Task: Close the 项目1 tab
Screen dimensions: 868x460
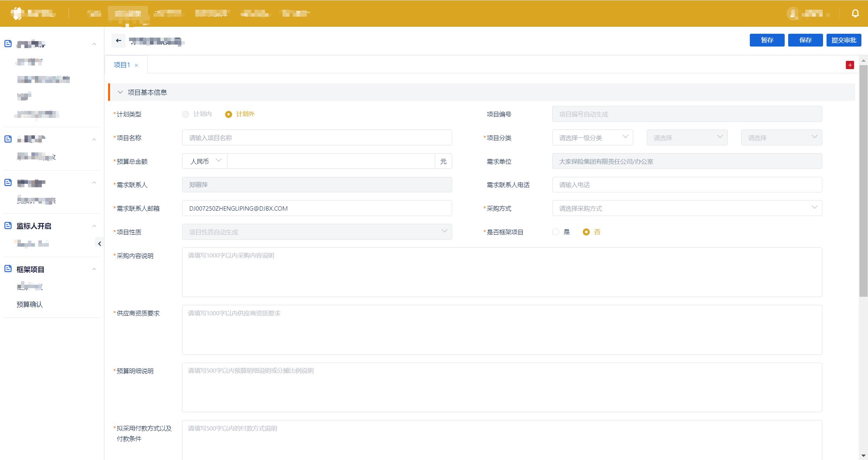Action: tap(136, 65)
